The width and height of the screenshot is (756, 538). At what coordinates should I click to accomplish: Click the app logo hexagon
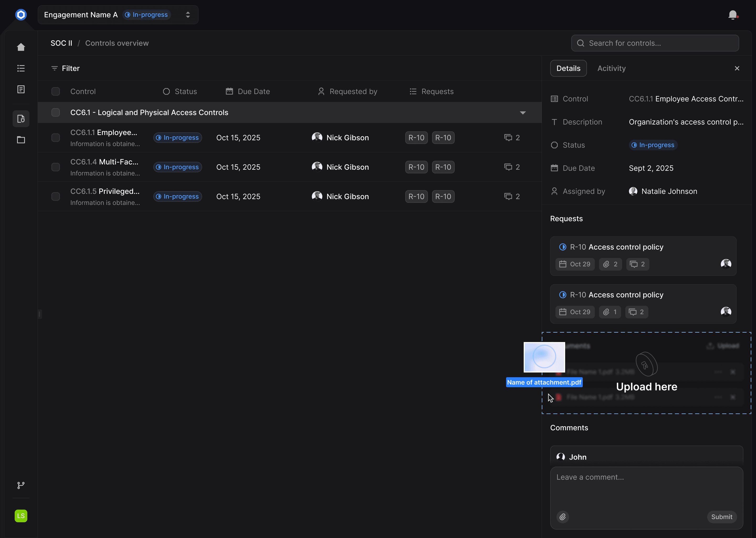coord(21,14)
